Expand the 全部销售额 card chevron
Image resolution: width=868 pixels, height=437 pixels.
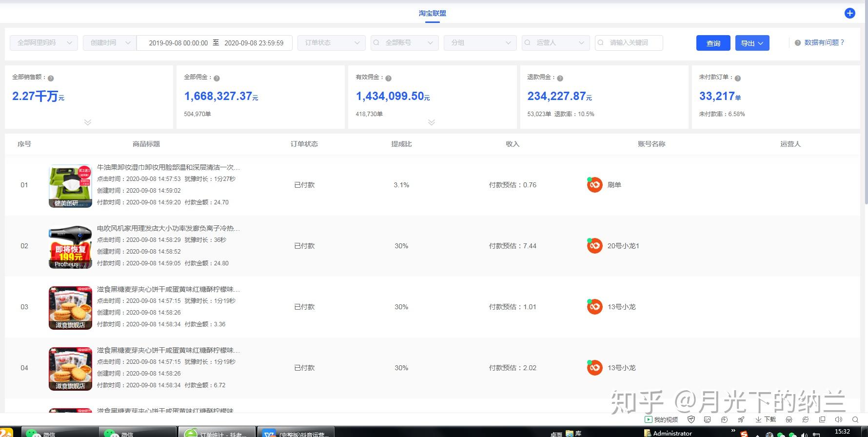coord(88,122)
